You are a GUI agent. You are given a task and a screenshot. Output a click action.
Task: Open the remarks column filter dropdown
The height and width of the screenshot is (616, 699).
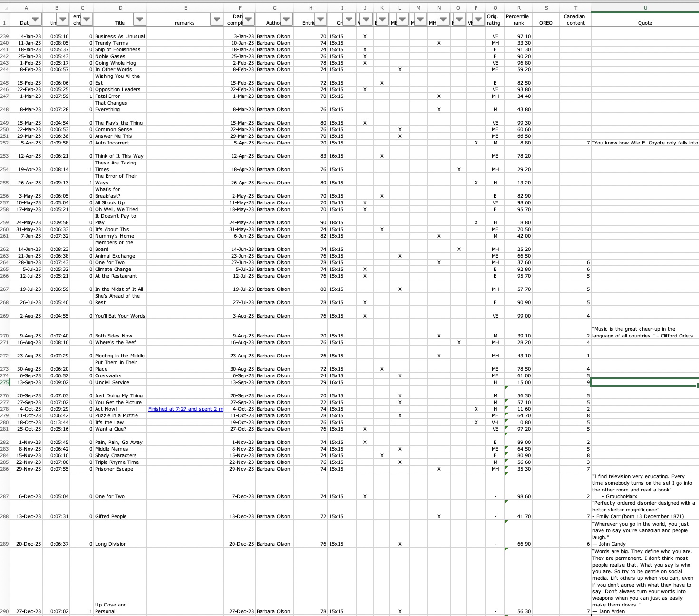217,19
